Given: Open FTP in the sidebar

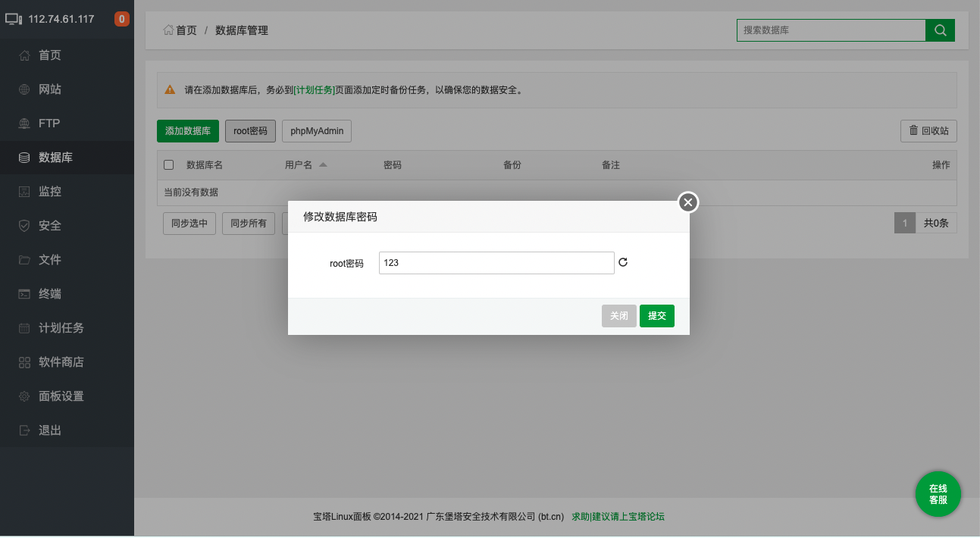Looking at the screenshot, I should (x=67, y=124).
